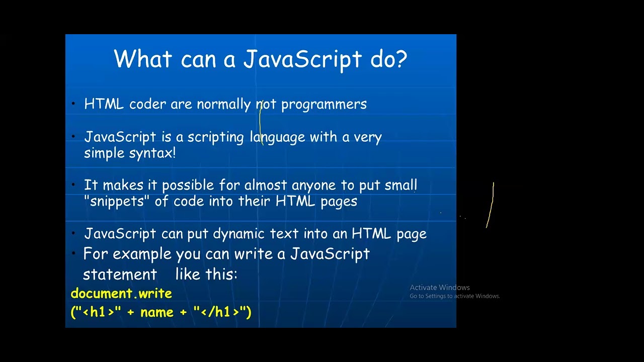644x362 pixels.
Task: Click the line 'For example you can write a JavaScript'
Action: click(226, 254)
